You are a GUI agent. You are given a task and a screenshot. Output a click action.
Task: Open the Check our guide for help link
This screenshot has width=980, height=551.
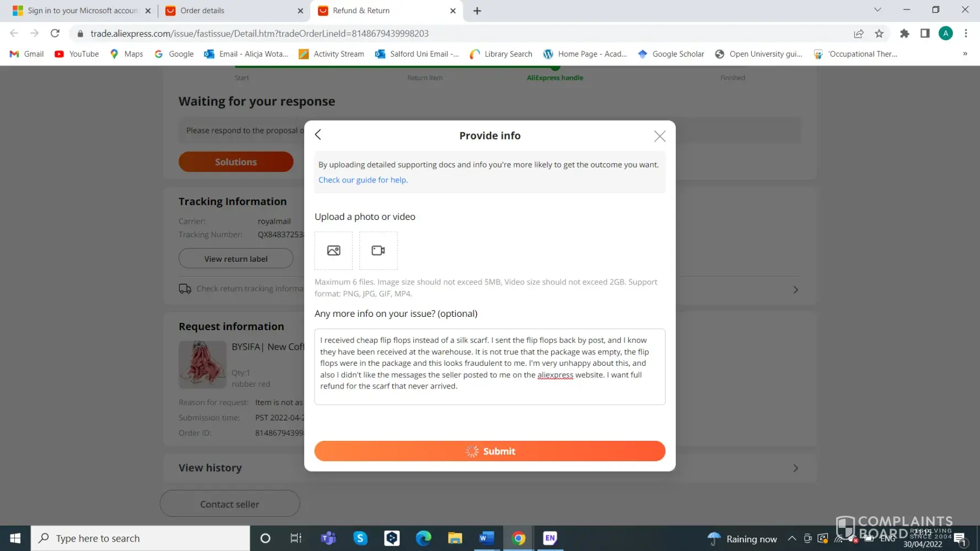[x=363, y=180]
